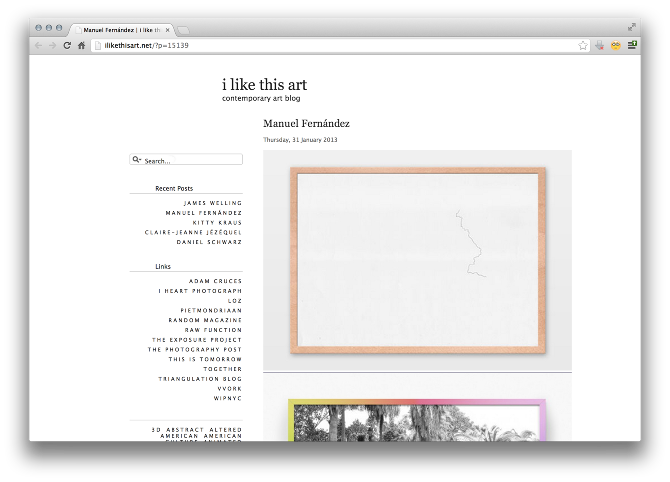Select the '3D' tag in tag cloud
The height and width of the screenshot is (482, 670).
pos(156,429)
